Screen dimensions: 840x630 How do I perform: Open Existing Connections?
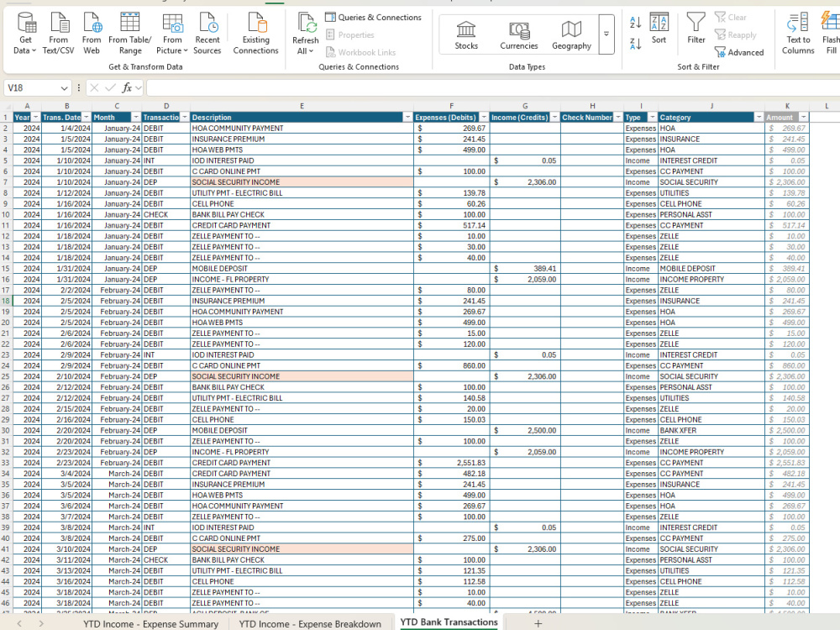255,34
